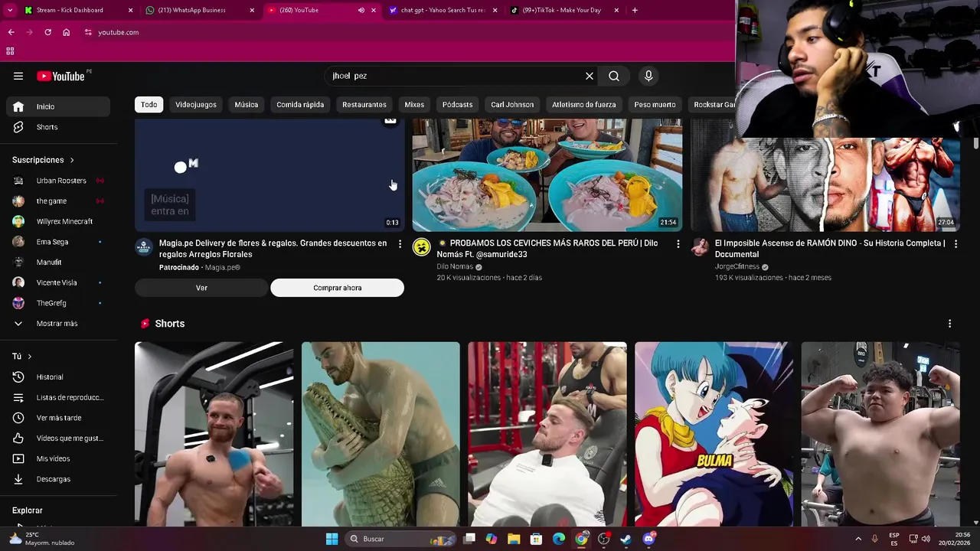This screenshot has height=551, width=980.
Task: Open JorgeCfitness channel avatar
Action: click(700, 246)
